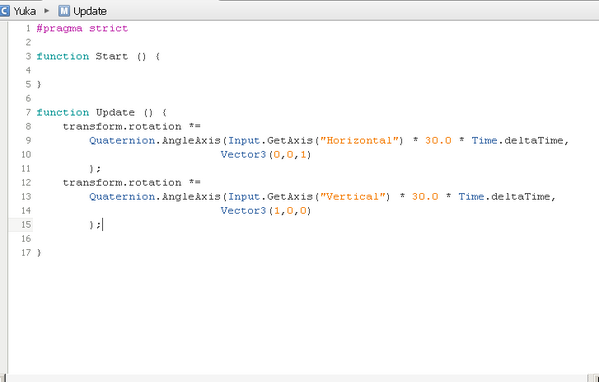
Task: Click 'Quaternion' on line 9
Action: click(122, 141)
